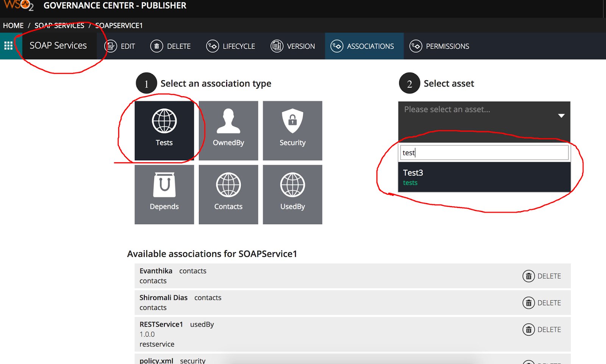
Task: Open SOAP Services breadcrumb link
Action: click(x=59, y=25)
